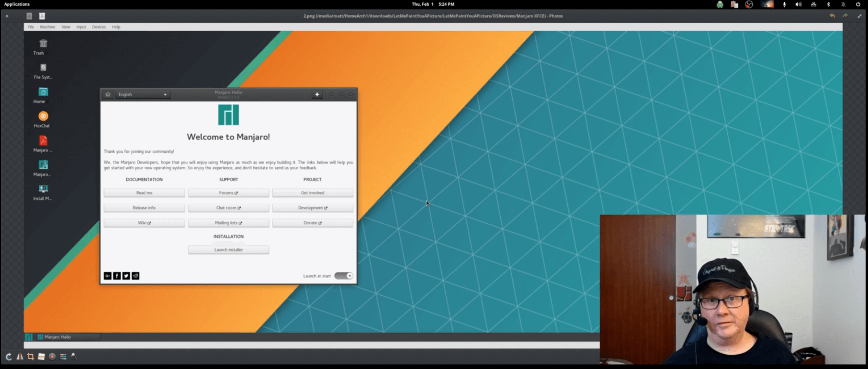
Task: Open the Machine menu
Action: (47, 27)
